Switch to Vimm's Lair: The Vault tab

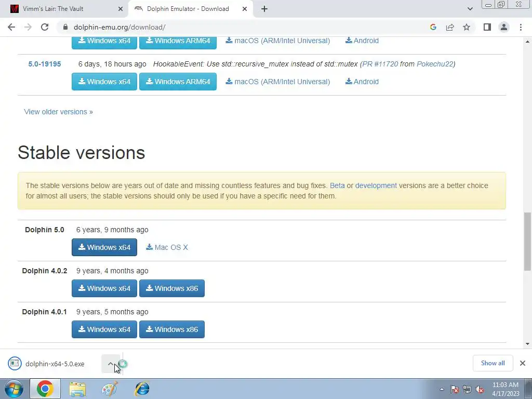pyautogui.click(x=64, y=9)
